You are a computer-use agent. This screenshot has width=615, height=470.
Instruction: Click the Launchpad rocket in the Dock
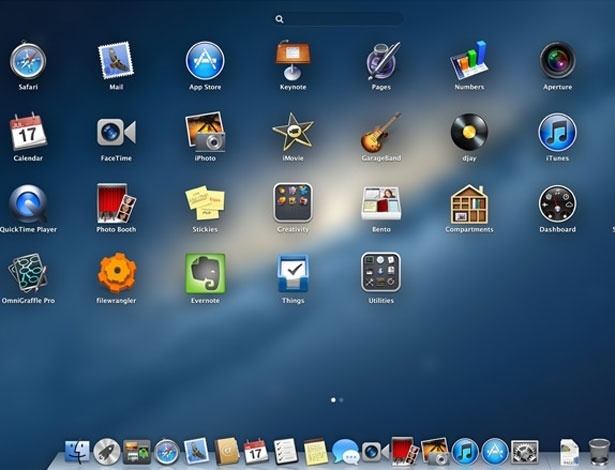point(106,452)
